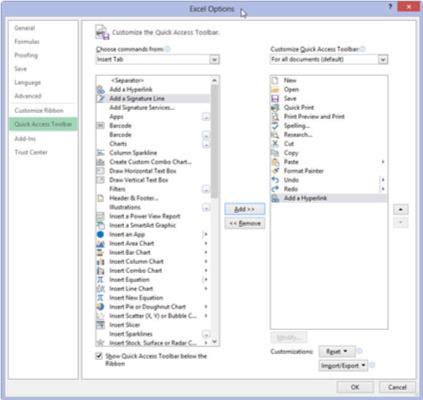This screenshot has width=423, height=400.
Task: Click the OK button
Action: (x=355, y=387)
